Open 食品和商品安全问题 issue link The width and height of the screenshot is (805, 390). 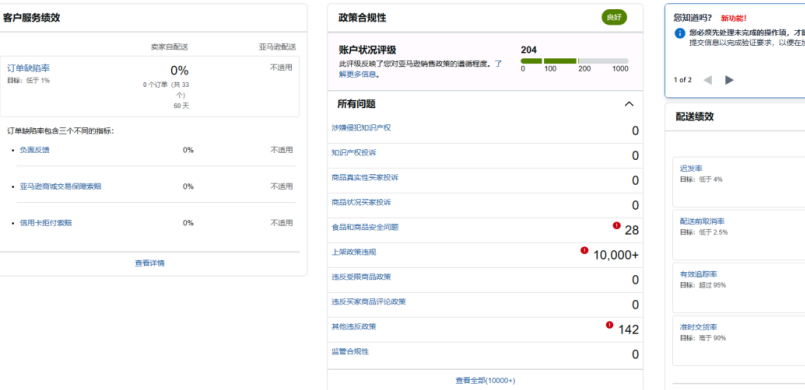(365, 227)
